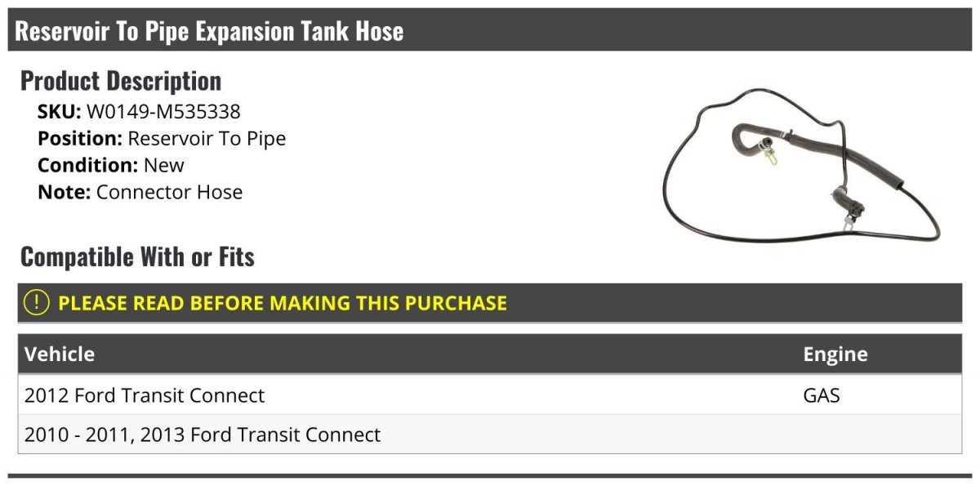
Task: Click the empty engine cell in second row
Action: (x=879, y=435)
